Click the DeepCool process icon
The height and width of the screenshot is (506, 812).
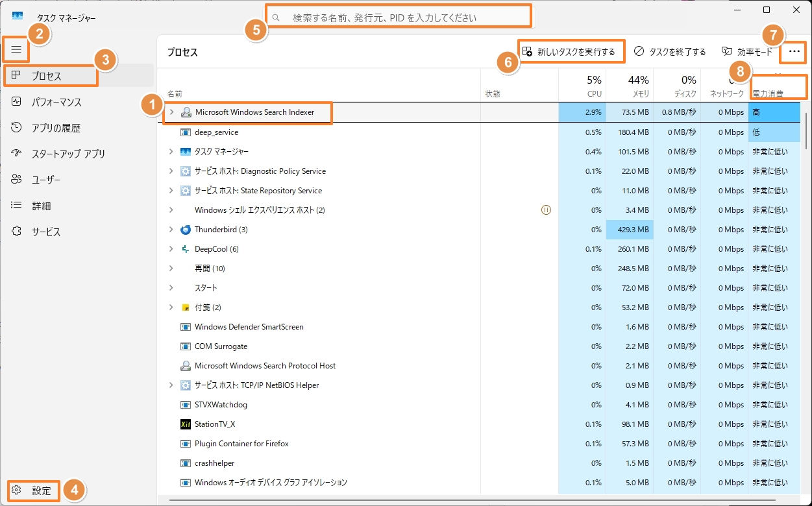(185, 249)
